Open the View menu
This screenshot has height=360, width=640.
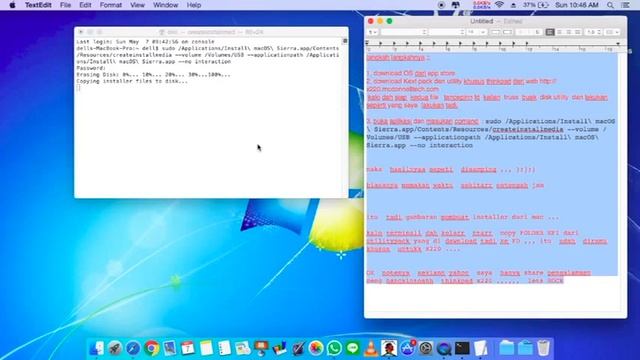coord(137,5)
